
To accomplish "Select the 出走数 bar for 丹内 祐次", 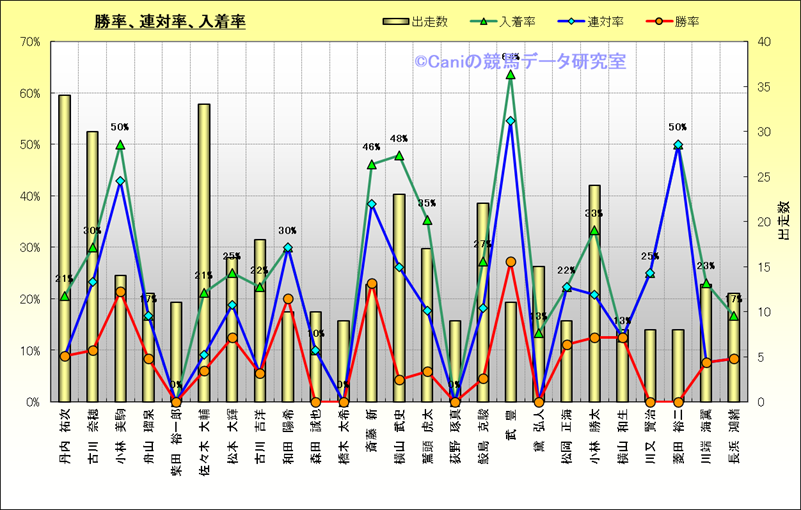I will click(x=64, y=250).
